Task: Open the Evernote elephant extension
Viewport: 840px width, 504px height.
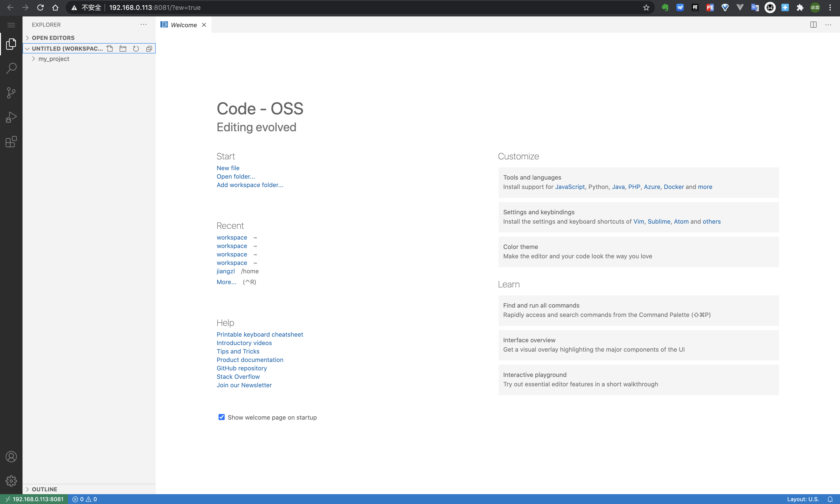Action: point(665,8)
